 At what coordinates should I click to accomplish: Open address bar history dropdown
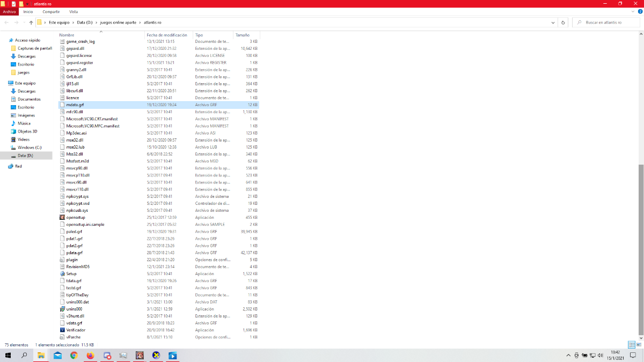click(553, 23)
